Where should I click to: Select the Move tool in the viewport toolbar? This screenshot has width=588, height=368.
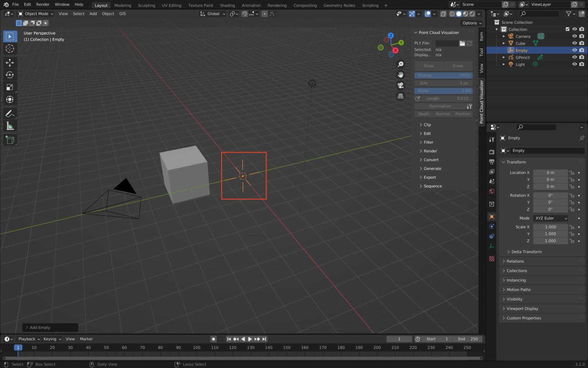point(10,62)
